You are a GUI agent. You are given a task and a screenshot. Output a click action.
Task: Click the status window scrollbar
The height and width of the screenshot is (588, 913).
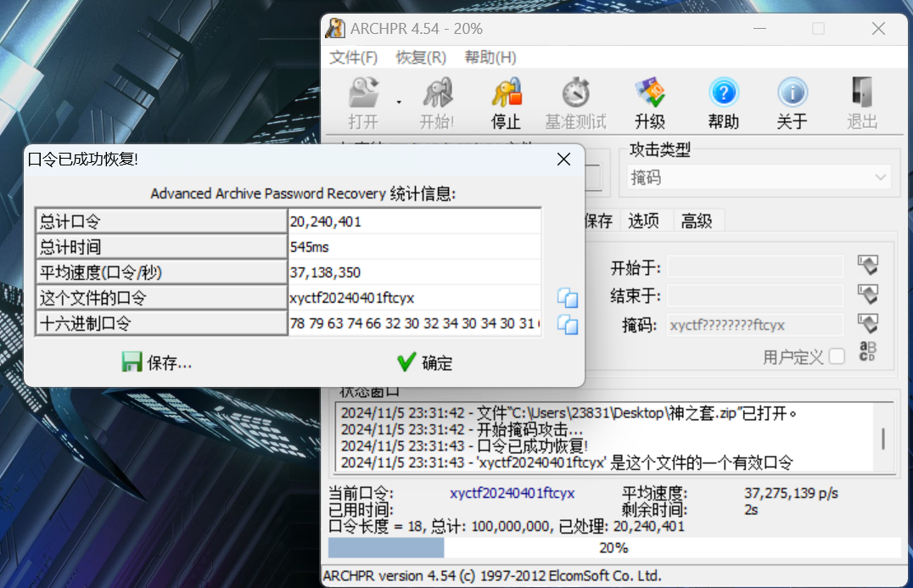pos(883,437)
